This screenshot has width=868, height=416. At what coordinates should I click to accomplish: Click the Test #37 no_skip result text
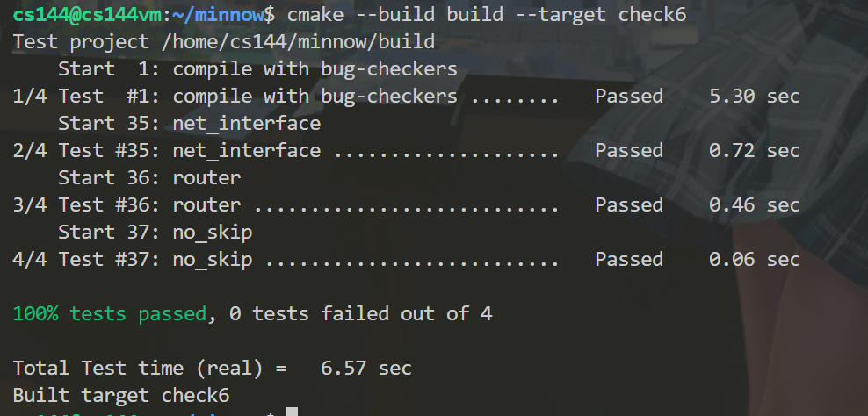[x=133, y=259]
